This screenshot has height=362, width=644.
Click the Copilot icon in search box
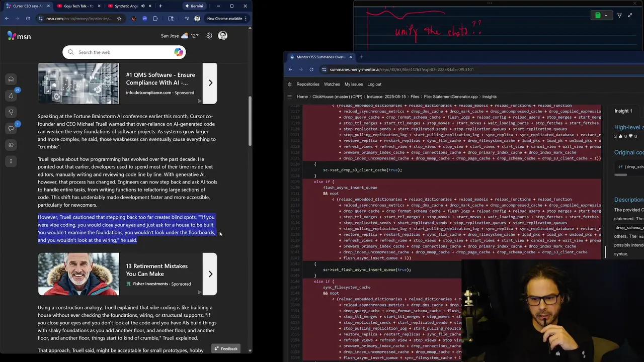tap(179, 52)
